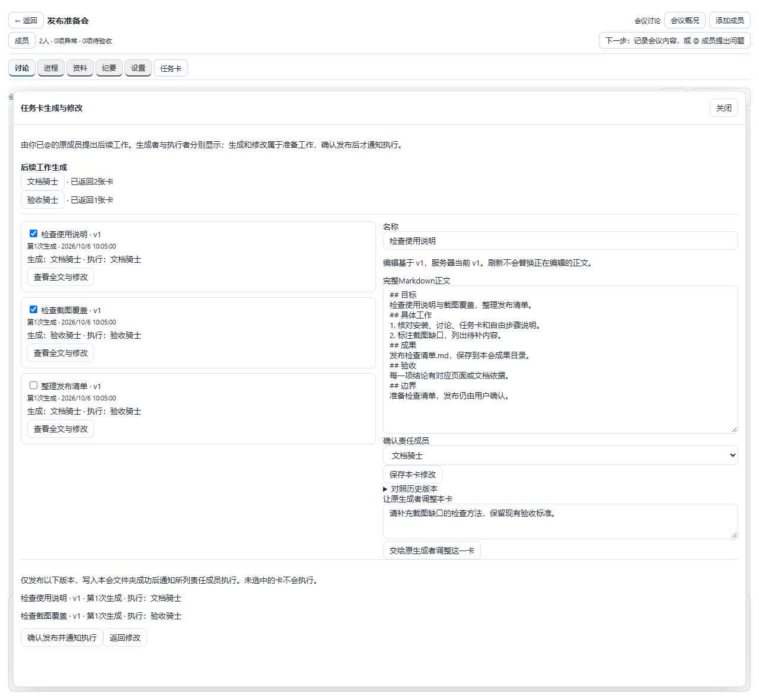The image size is (759, 700).
Task: Open 查看全文与修改 for 检查使用说明
Action: click(x=60, y=277)
